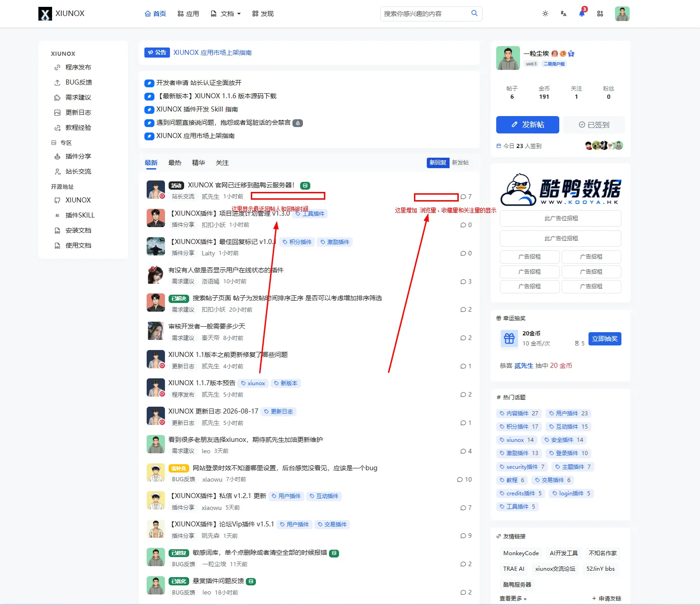This screenshot has width=700, height=605.
Task: Open hot topic tag security插件 7
Action: [x=522, y=467]
